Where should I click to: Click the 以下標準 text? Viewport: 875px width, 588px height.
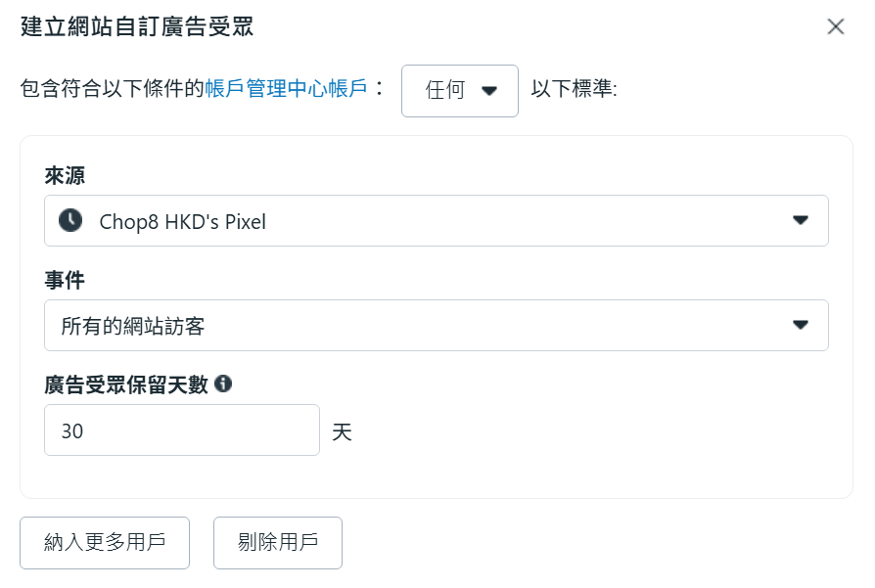(x=574, y=90)
